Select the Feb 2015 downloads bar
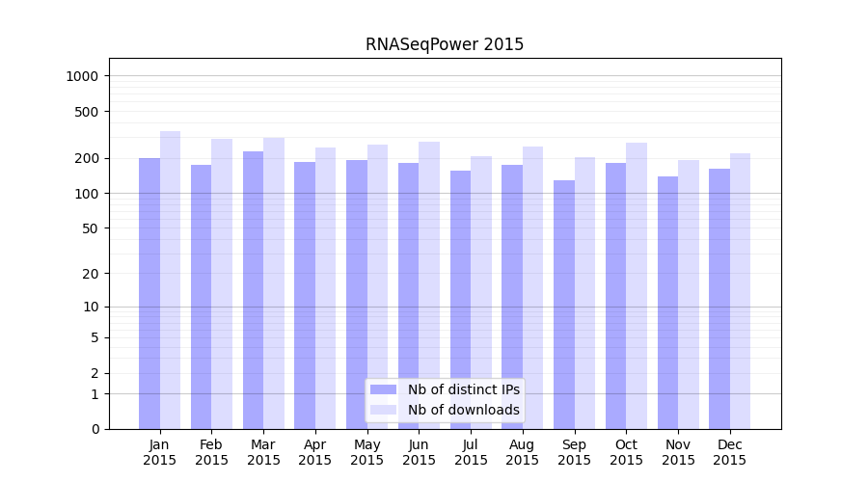This screenshot has width=868, height=482. (222, 283)
